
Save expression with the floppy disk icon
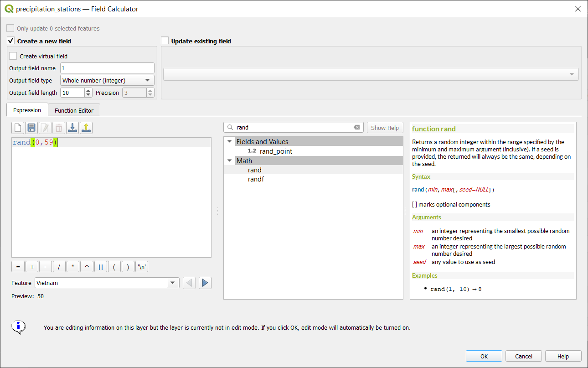pos(31,128)
